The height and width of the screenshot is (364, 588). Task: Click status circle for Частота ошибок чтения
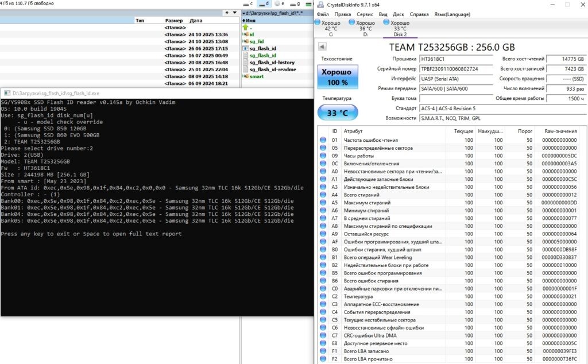tap(323, 140)
